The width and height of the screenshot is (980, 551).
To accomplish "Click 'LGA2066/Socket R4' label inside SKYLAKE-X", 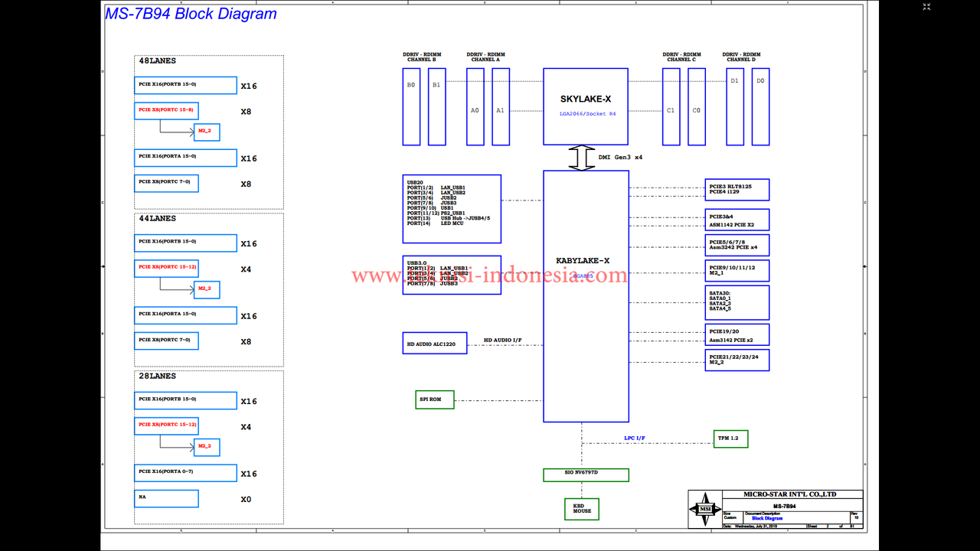I will point(587,113).
